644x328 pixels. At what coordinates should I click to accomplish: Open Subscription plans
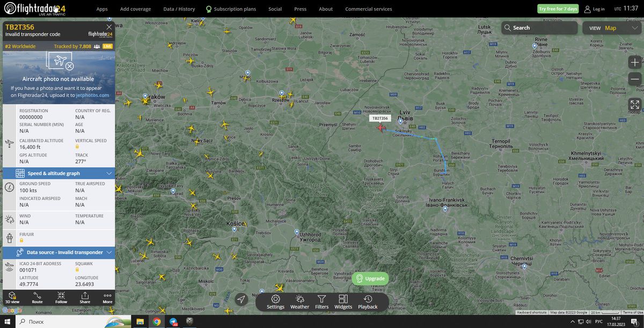(231, 9)
